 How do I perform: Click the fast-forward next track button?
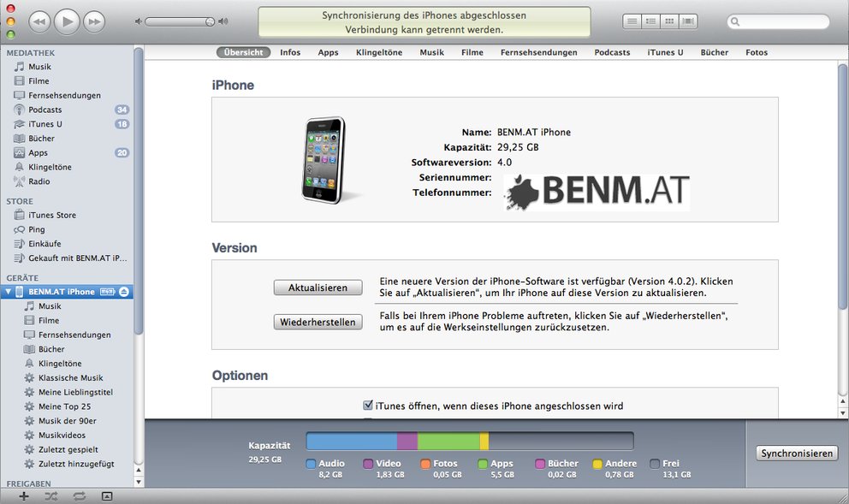coord(94,21)
